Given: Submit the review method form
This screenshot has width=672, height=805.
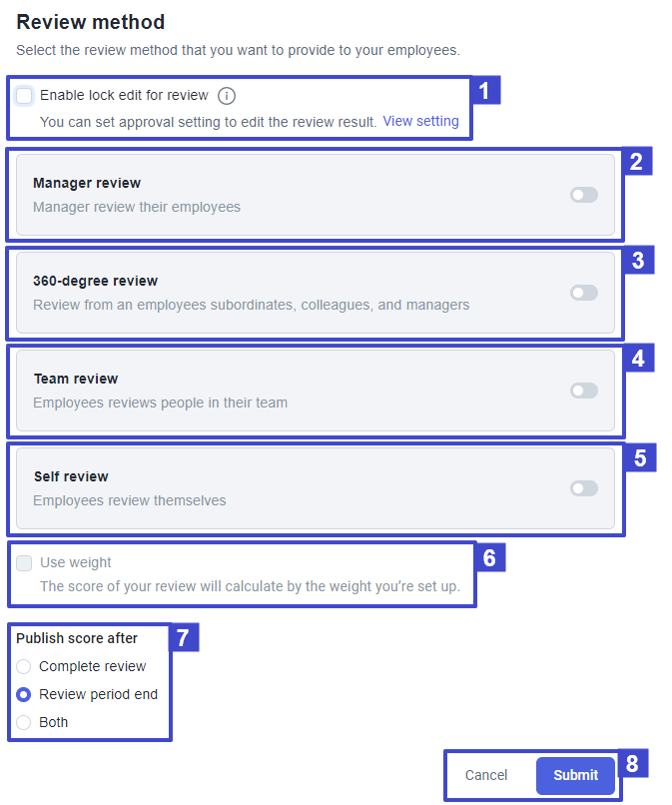Looking at the screenshot, I should coord(575,775).
